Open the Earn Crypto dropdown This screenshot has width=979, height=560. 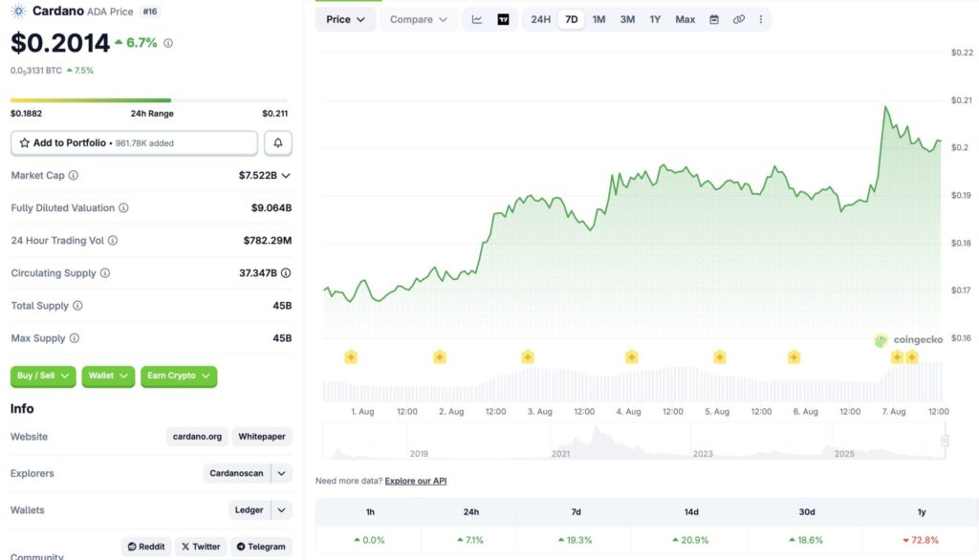[x=179, y=376]
